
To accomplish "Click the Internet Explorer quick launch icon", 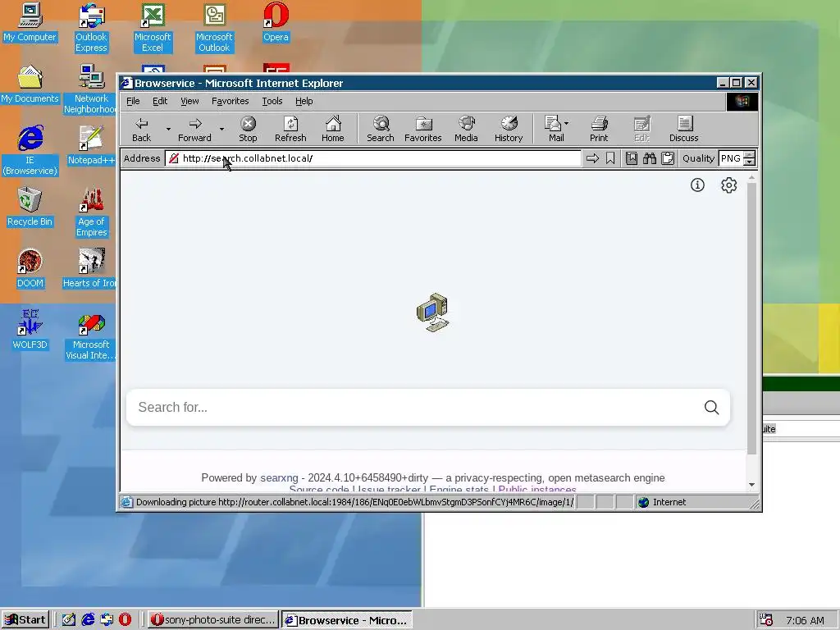I will point(88,620).
